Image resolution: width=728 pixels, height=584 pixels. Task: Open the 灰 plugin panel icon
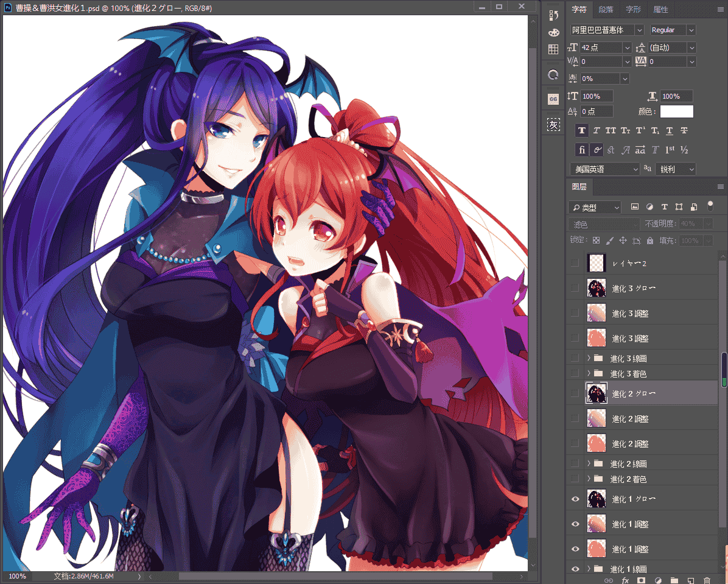tap(553, 124)
